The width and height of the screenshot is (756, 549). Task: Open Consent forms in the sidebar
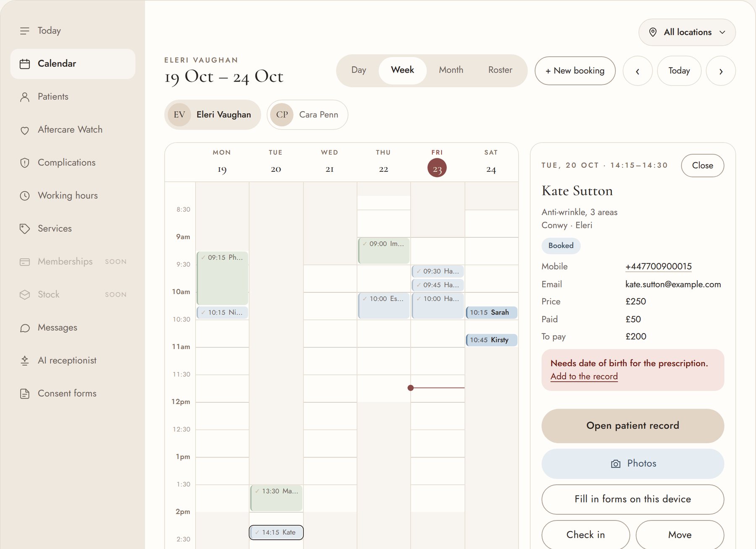click(x=73, y=394)
